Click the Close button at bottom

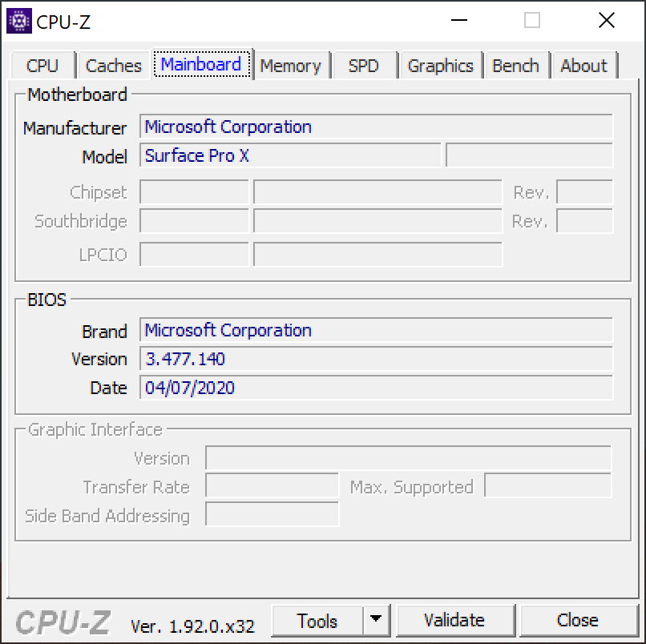point(578,621)
